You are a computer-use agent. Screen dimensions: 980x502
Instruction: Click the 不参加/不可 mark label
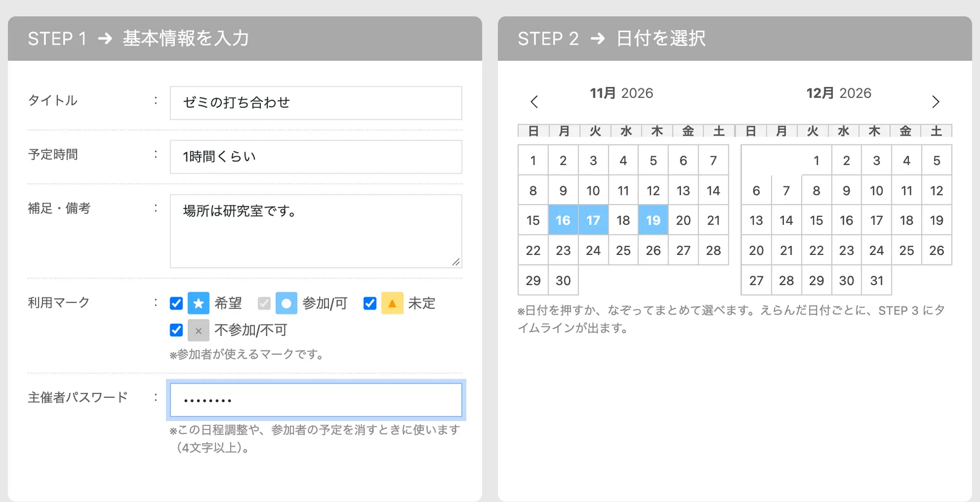(251, 330)
